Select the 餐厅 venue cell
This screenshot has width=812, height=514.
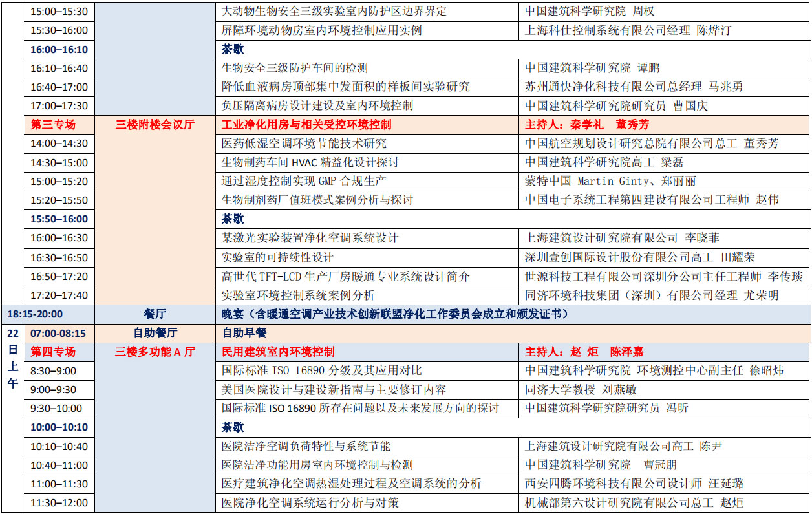(x=155, y=314)
